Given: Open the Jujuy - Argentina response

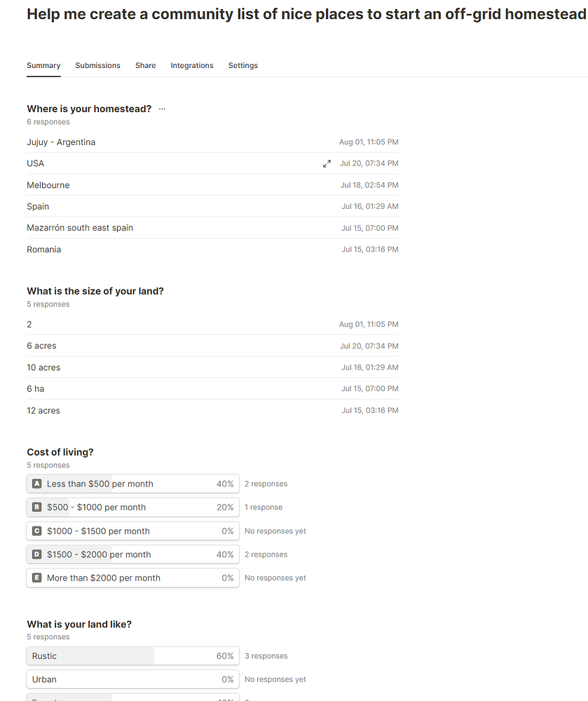Looking at the screenshot, I should [x=61, y=142].
